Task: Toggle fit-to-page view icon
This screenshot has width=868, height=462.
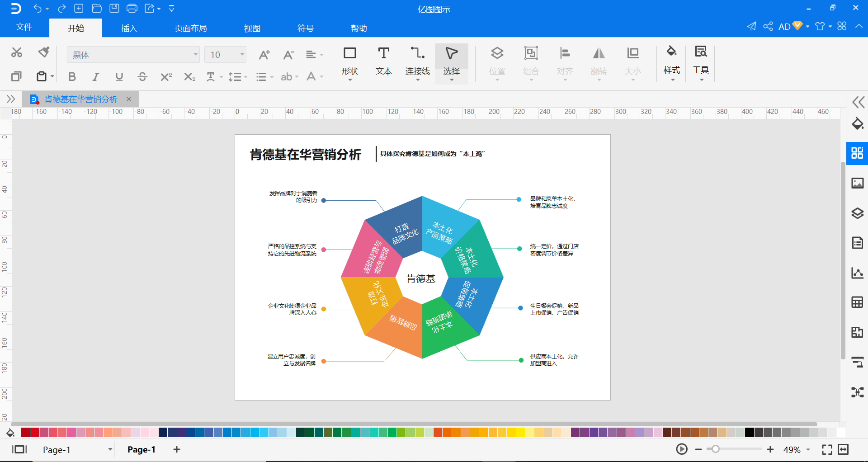Action: [x=827, y=449]
